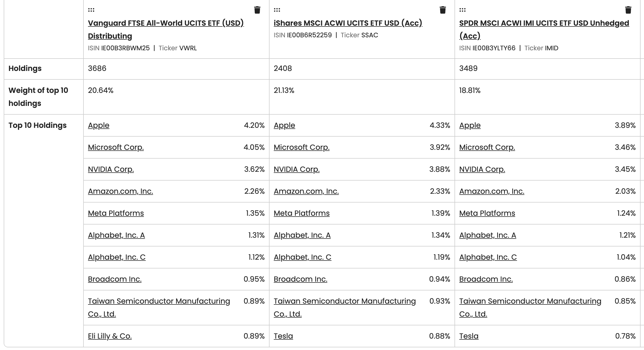
Task: Select Apple weight 4.33% in iShares column
Action: (x=440, y=125)
